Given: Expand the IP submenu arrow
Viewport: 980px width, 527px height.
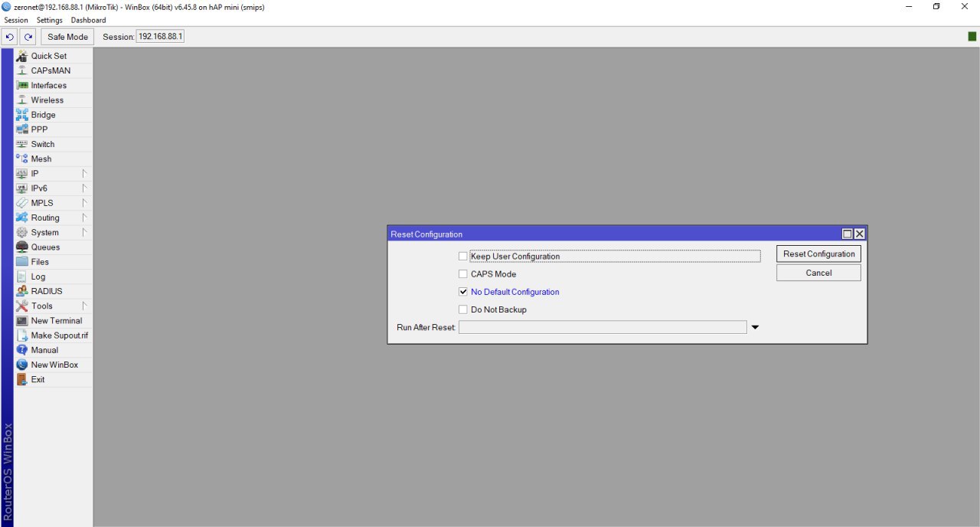Looking at the screenshot, I should point(85,173).
